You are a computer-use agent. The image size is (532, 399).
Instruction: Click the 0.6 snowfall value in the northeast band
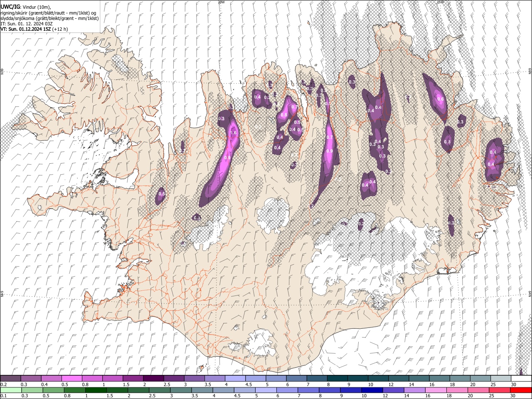click(x=441, y=99)
